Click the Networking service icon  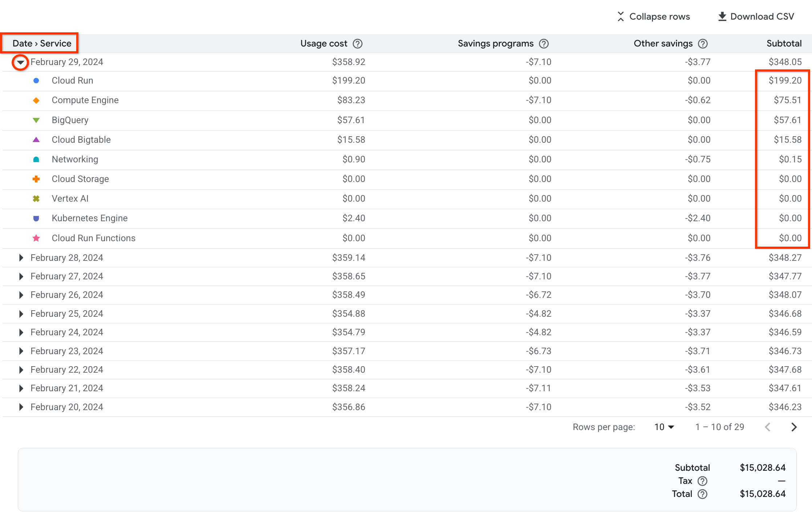coord(36,159)
